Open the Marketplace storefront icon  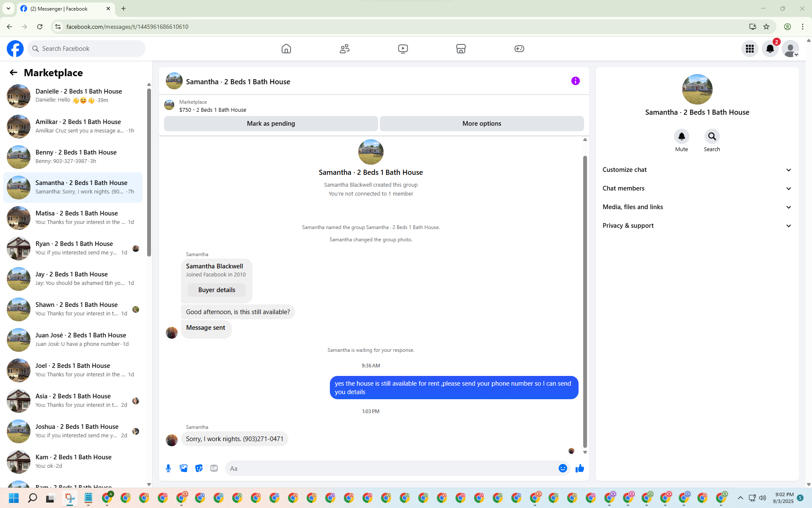tap(461, 49)
